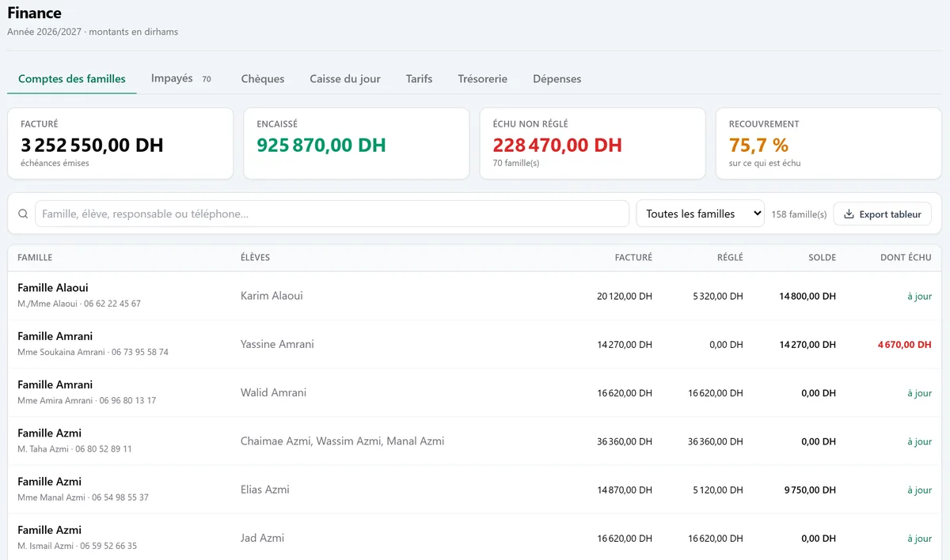Click the FAMILLE column header
This screenshot has width=950, height=560.
point(35,258)
